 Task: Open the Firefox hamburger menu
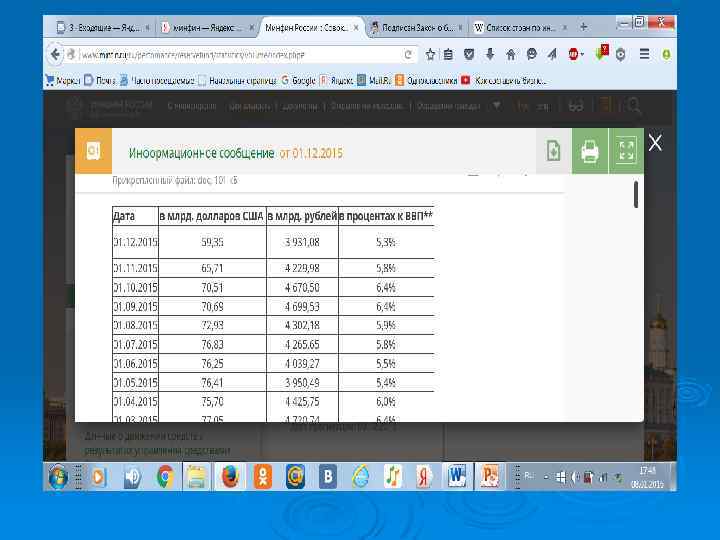tap(645, 55)
